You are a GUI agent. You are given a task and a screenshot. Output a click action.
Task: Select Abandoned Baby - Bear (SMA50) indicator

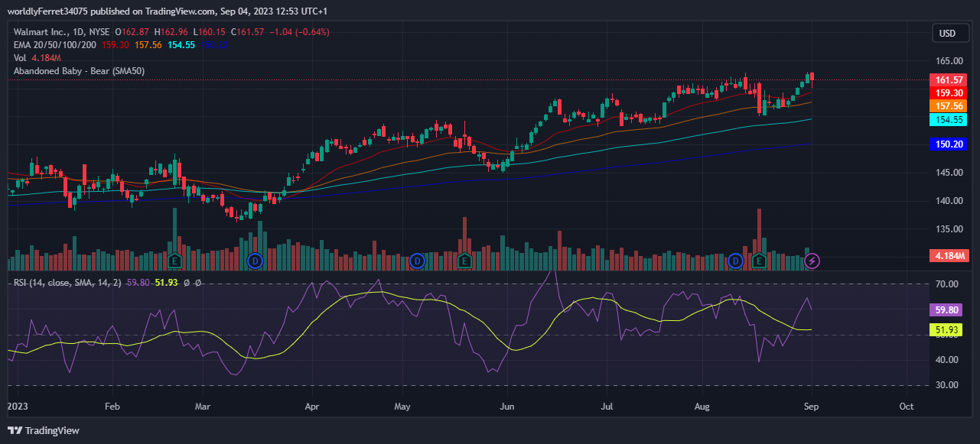(79, 71)
